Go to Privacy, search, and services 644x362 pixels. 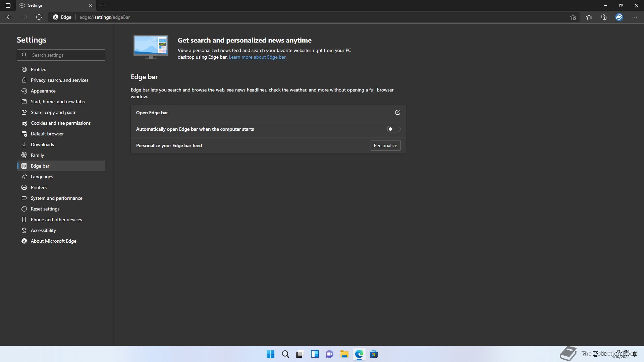(x=61, y=80)
